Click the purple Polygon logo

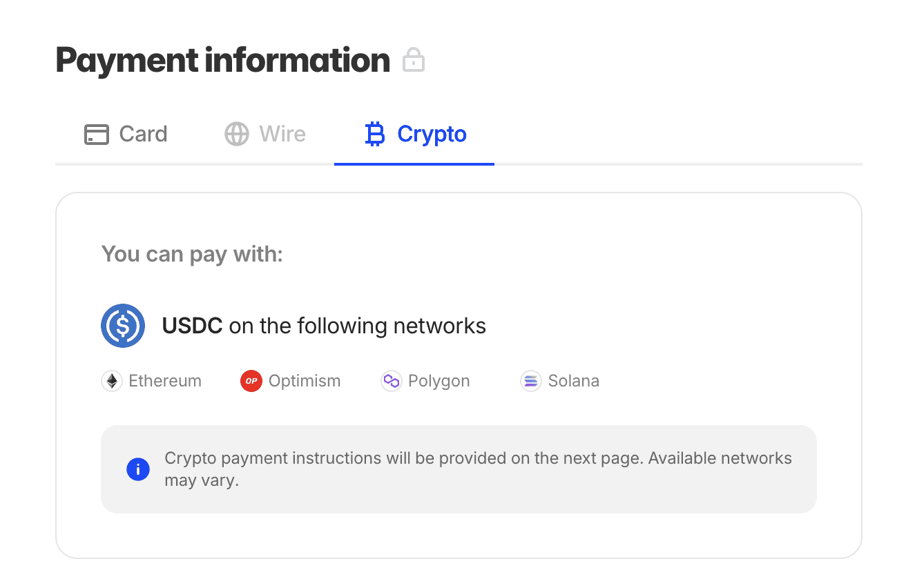point(392,381)
